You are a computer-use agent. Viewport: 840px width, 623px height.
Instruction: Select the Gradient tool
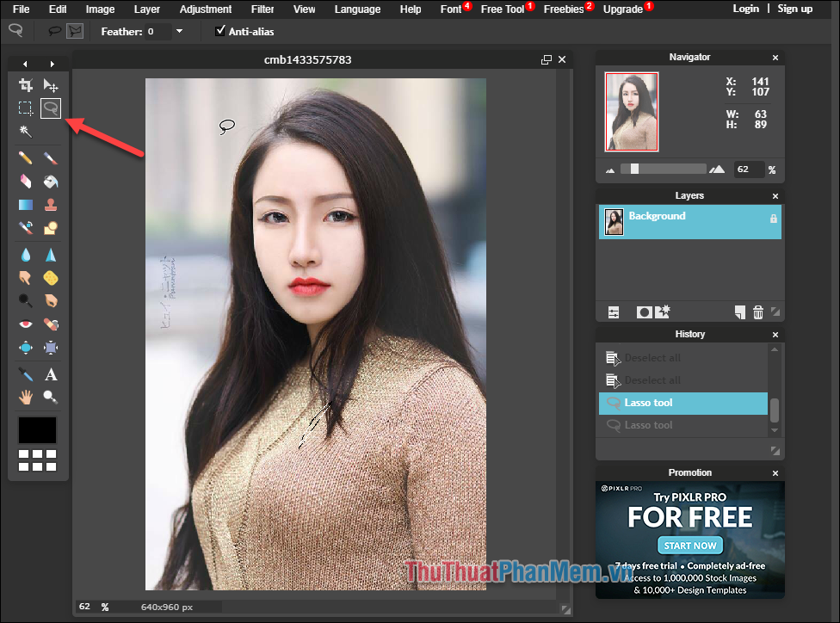click(x=26, y=205)
